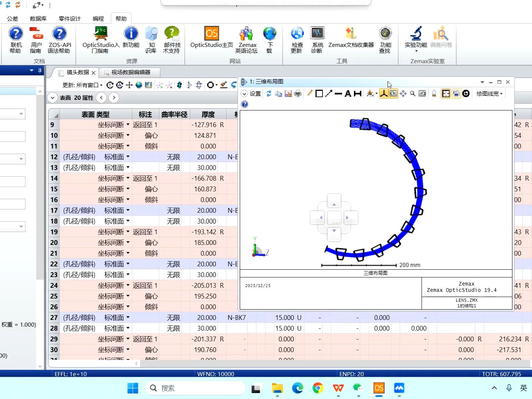Select the 镜头数据 editor tab

pyautogui.click(x=78, y=72)
